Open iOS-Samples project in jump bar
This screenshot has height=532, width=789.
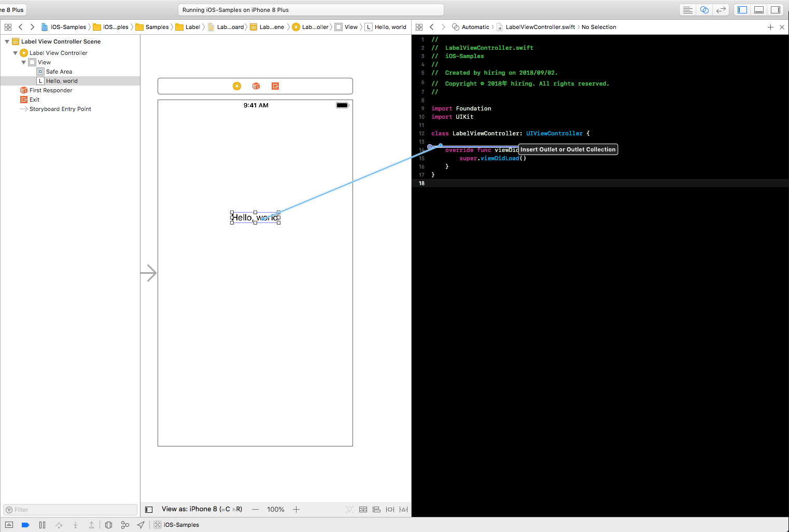(x=64, y=27)
